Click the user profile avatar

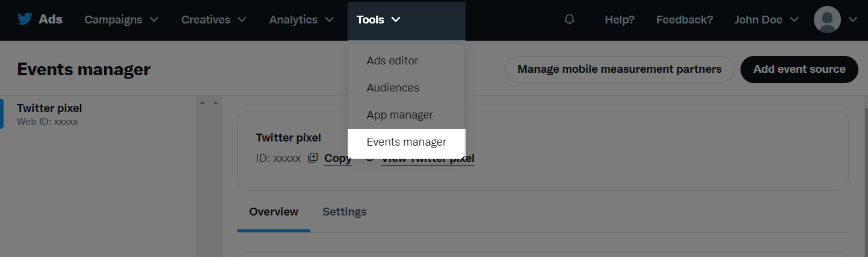click(x=827, y=20)
